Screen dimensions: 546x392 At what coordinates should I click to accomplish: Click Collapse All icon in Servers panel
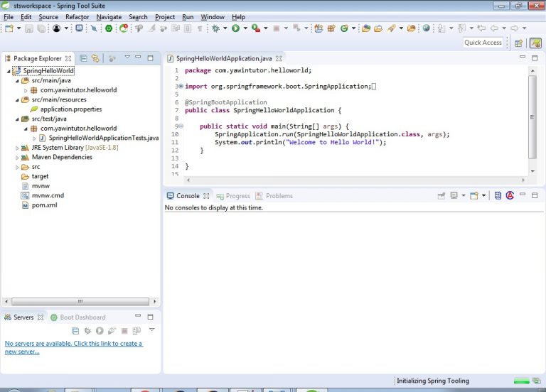coord(75,331)
